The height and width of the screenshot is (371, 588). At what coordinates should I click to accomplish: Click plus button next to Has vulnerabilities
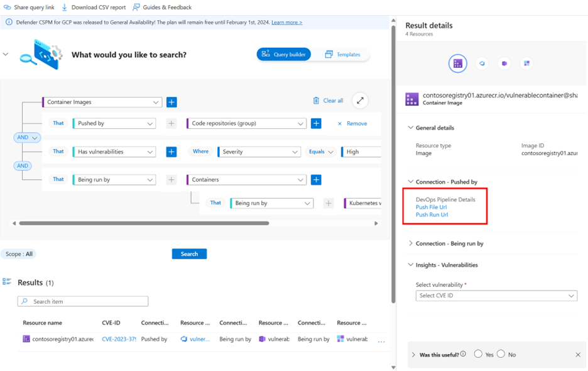point(171,152)
